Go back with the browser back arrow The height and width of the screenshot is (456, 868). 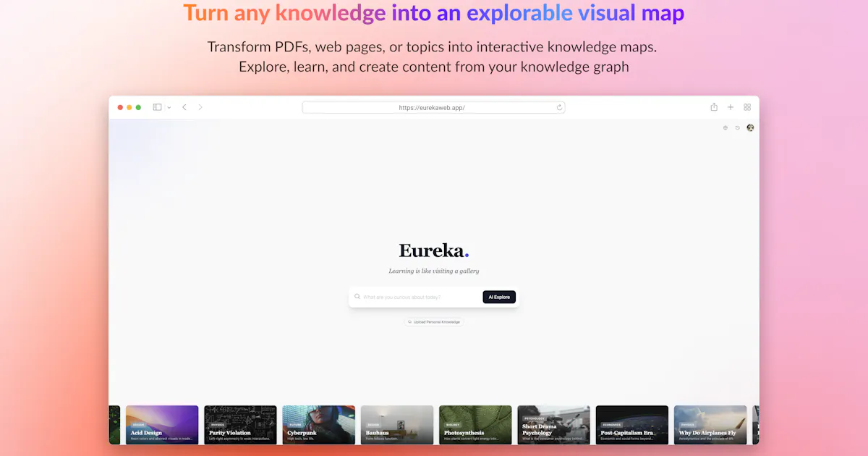tap(184, 107)
